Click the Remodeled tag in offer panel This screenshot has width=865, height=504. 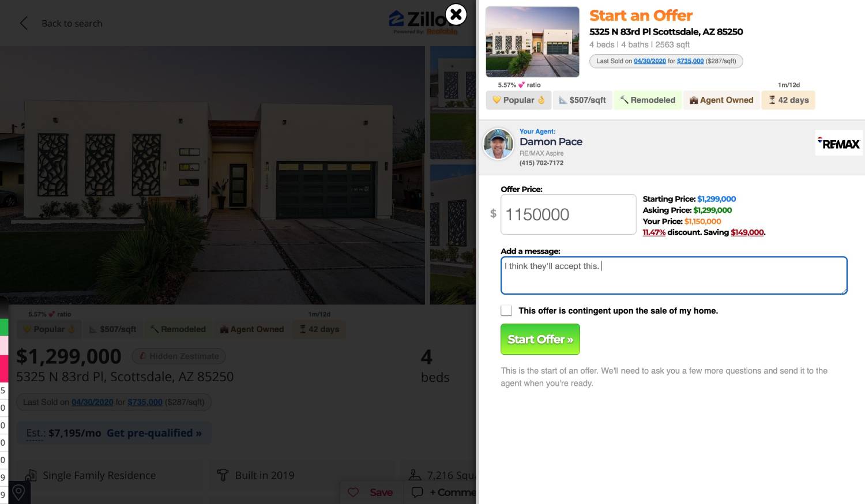point(648,100)
